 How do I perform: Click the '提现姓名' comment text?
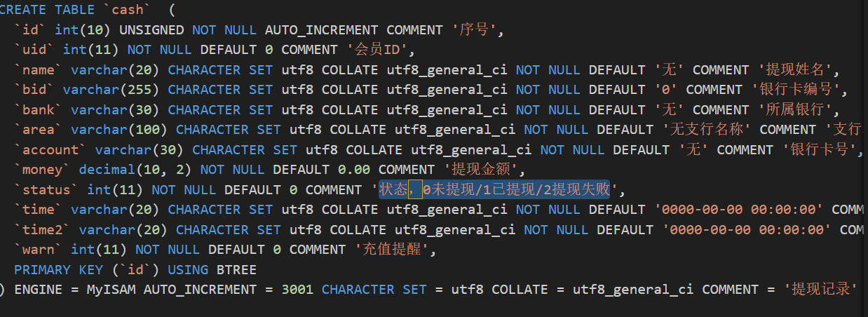click(x=798, y=70)
